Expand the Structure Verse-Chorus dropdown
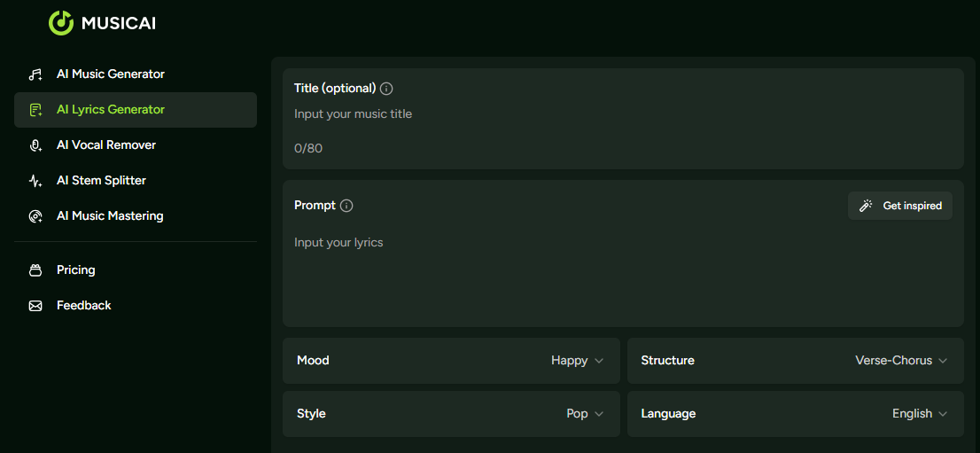The width and height of the screenshot is (980, 453). point(900,361)
